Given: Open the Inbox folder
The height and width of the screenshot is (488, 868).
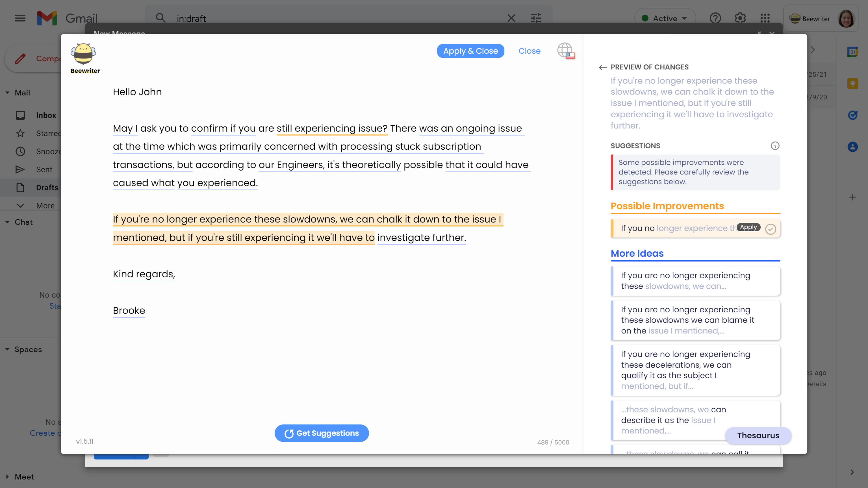Looking at the screenshot, I should pos(46,115).
